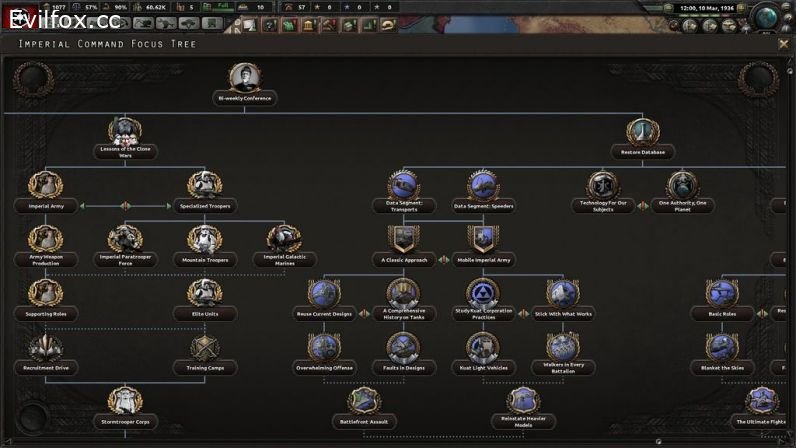The height and width of the screenshot is (448, 796).
Task: Select the Kuat Light Vehicles focus
Action: tap(484, 348)
